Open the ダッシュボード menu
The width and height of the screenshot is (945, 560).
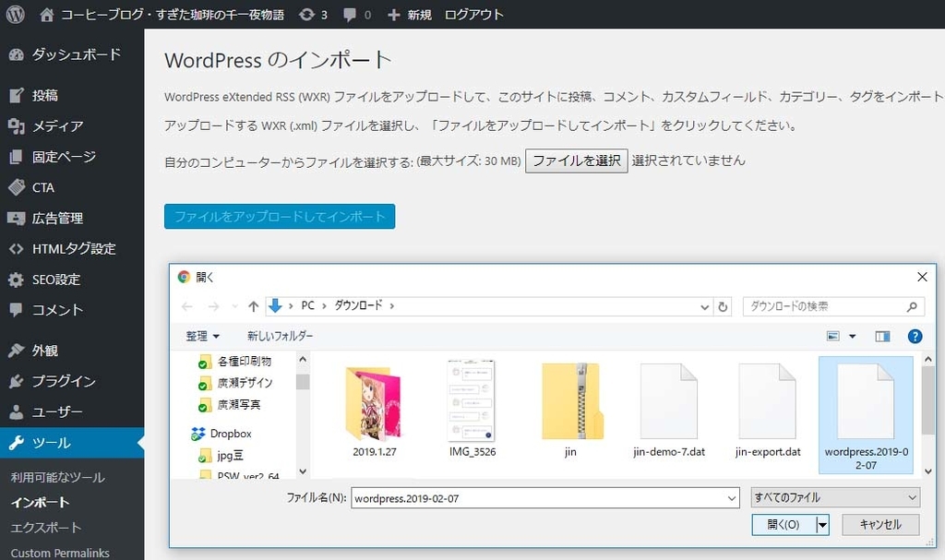click(x=72, y=54)
